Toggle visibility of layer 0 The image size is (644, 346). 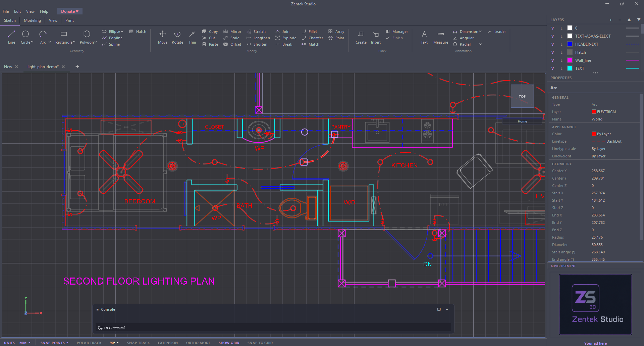click(553, 28)
